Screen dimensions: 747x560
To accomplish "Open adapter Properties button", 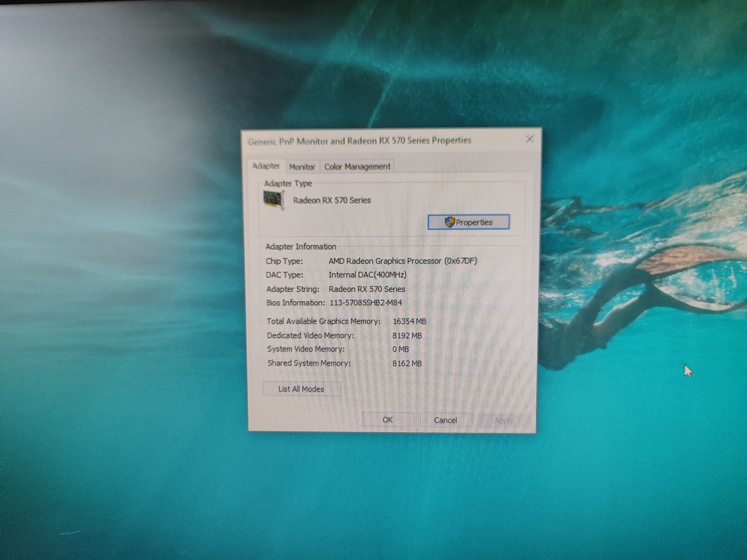I will 468,222.
